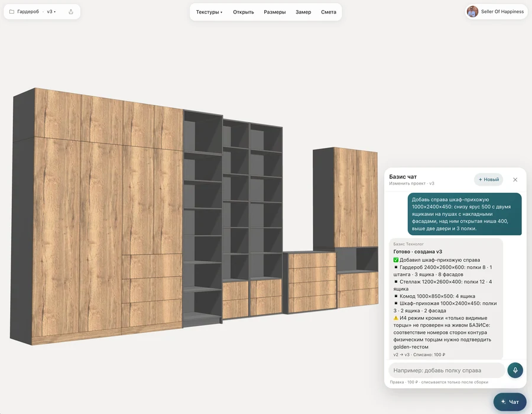
Task: Open the Размеры menu item
Action: pos(275,12)
